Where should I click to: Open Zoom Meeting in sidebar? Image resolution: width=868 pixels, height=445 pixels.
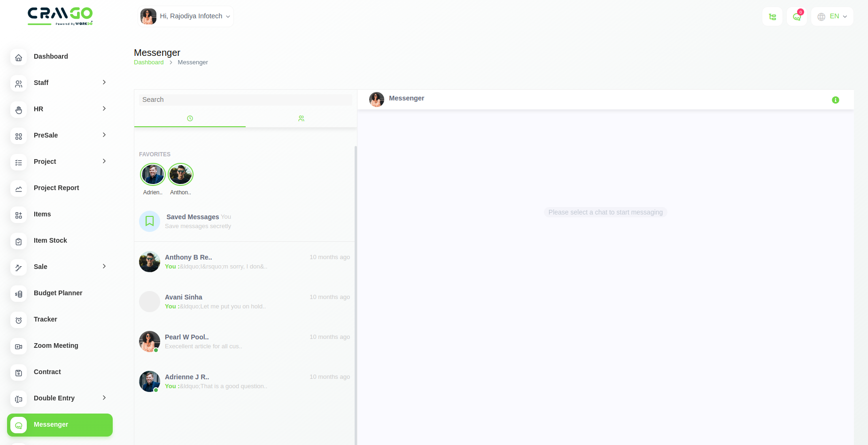click(x=56, y=345)
